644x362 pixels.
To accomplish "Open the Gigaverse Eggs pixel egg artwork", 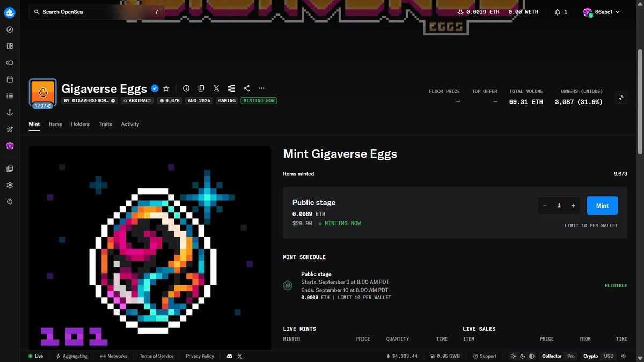I will tap(150, 248).
